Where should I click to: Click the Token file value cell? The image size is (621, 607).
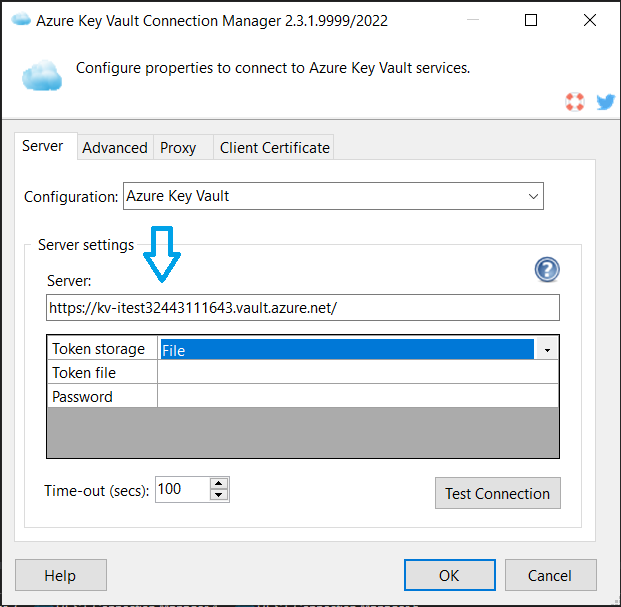tap(357, 373)
